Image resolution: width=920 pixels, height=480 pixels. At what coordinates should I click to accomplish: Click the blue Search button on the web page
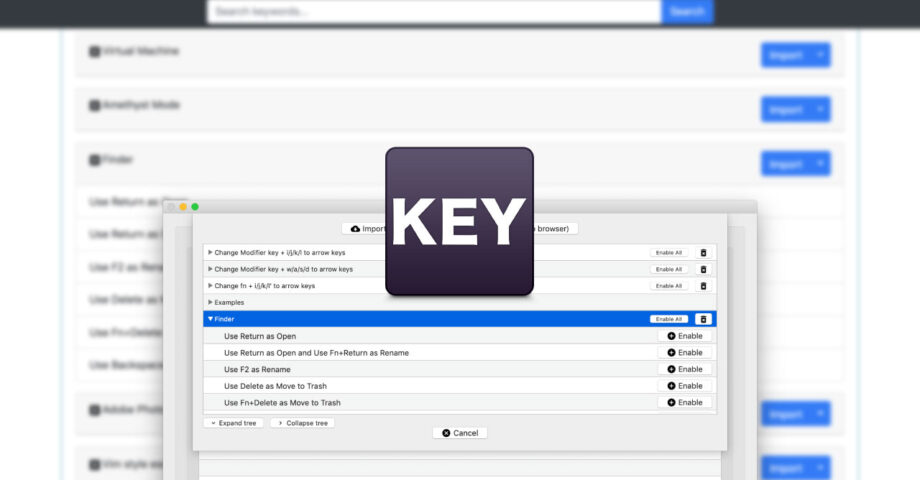[x=687, y=11]
